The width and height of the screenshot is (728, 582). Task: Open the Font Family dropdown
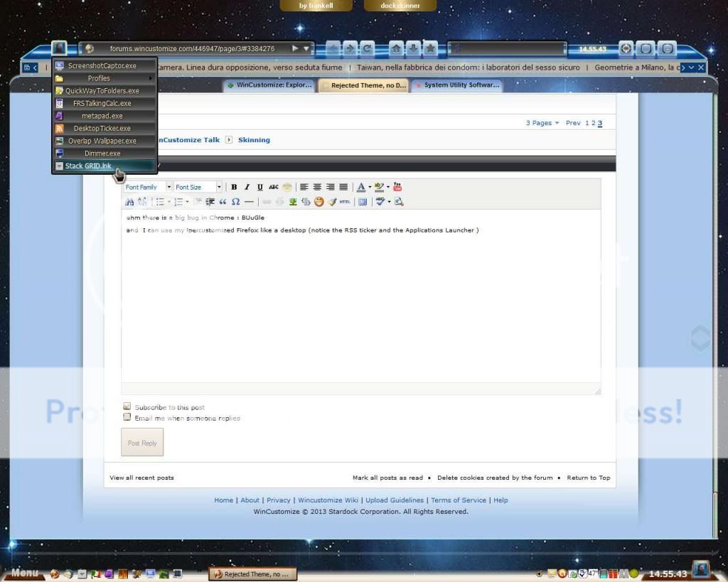[148, 187]
